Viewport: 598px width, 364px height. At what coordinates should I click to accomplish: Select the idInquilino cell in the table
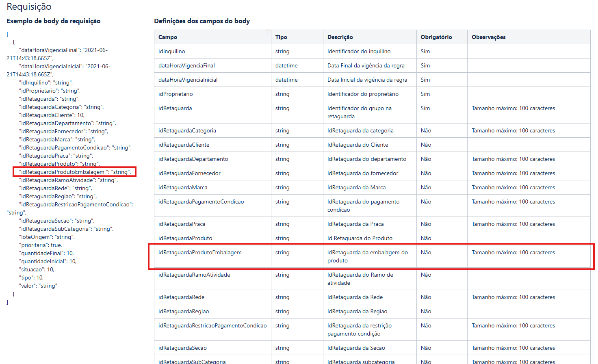(x=172, y=51)
